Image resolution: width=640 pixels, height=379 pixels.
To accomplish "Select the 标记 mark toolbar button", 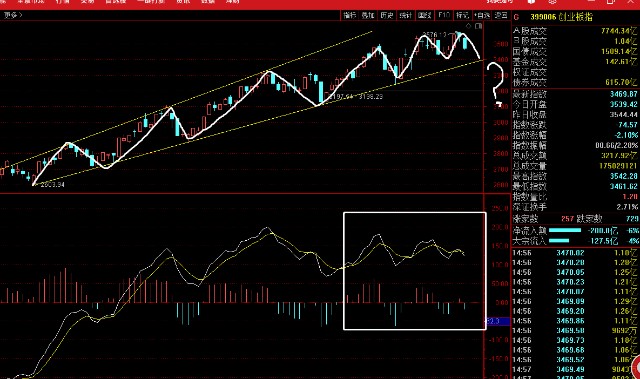I will pyautogui.click(x=463, y=15).
